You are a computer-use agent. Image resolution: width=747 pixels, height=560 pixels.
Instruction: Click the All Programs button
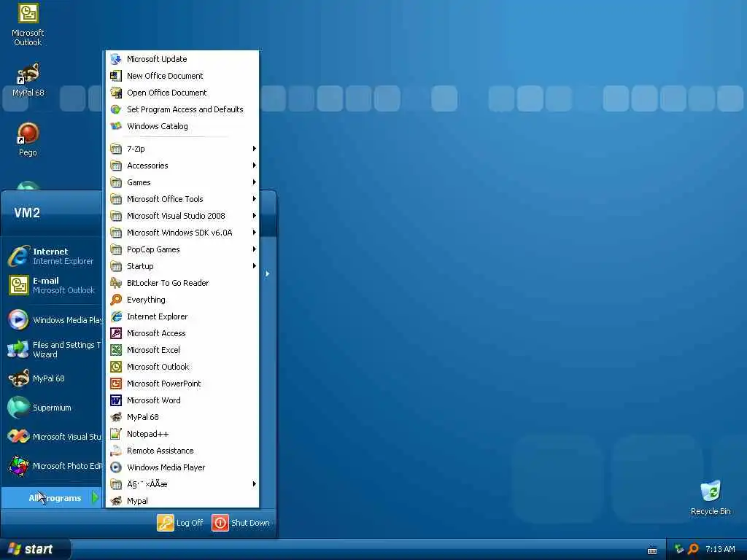coord(53,497)
